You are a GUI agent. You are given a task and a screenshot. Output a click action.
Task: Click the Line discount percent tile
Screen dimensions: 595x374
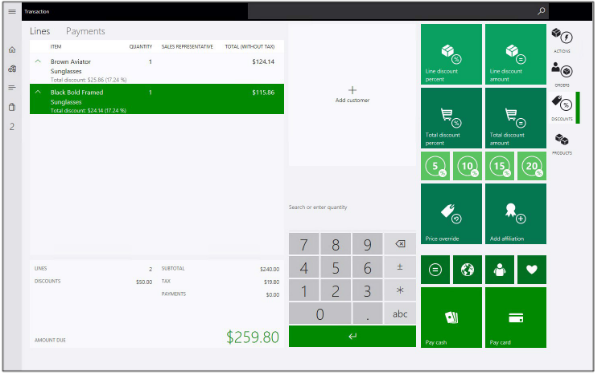tap(451, 54)
